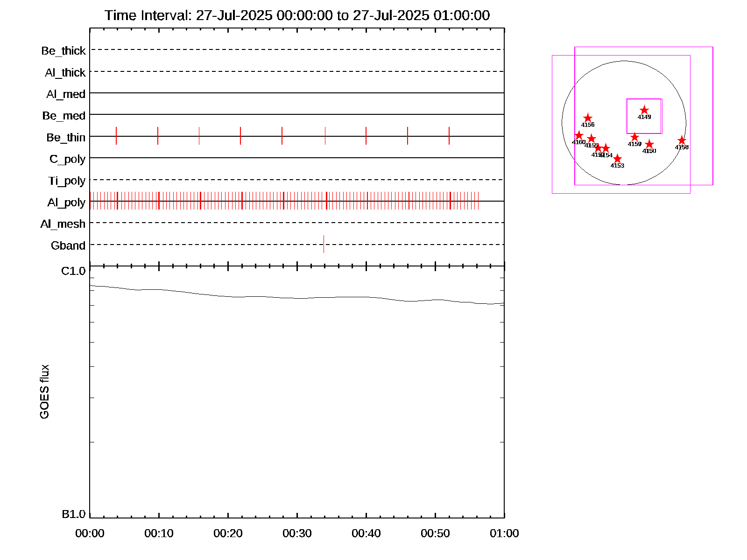Click the last Be_thin red exposure tick

pyautogui.click(x=449, y=136)
